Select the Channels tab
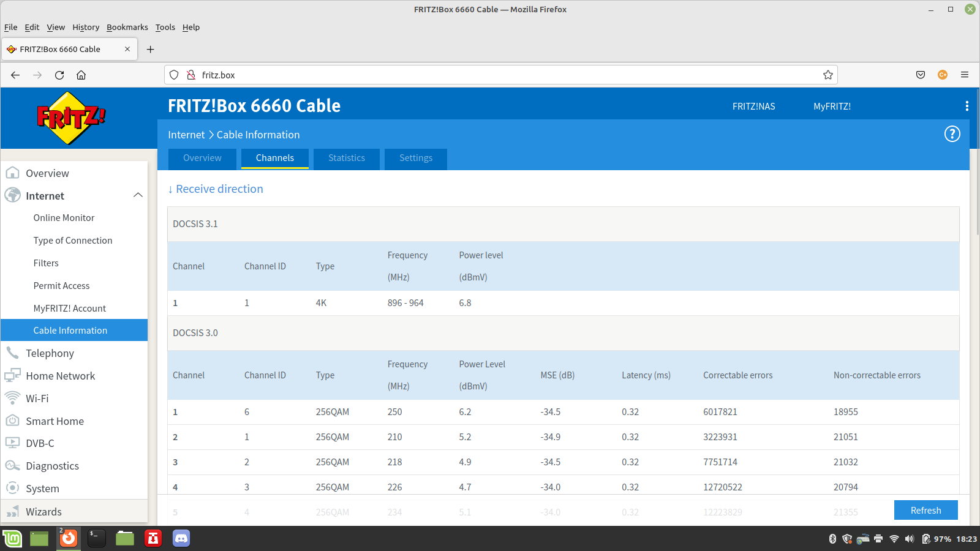Viewport: 980px width, 551px height. point(275,158)
